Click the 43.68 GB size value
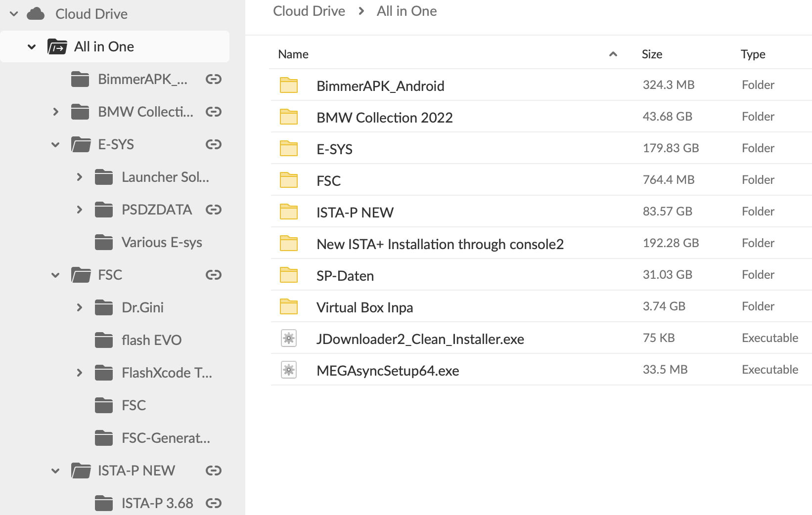812x515 pixels. click(x=668, y=117)
